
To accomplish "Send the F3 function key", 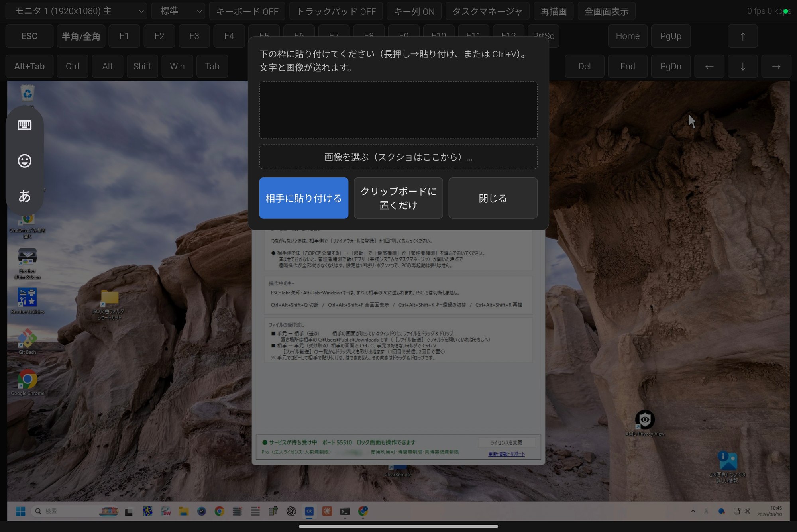I will click(194, 36).
